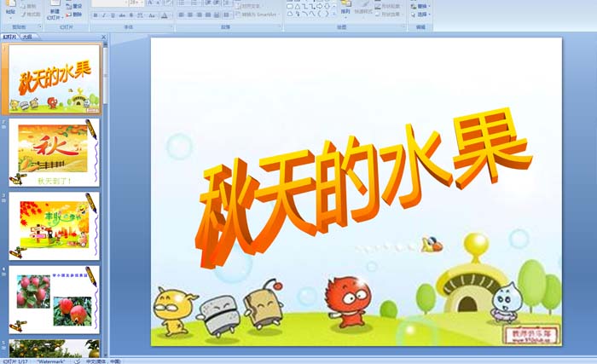Toggle Underline formatting
The image size is (597, 364).
(113, 15)
